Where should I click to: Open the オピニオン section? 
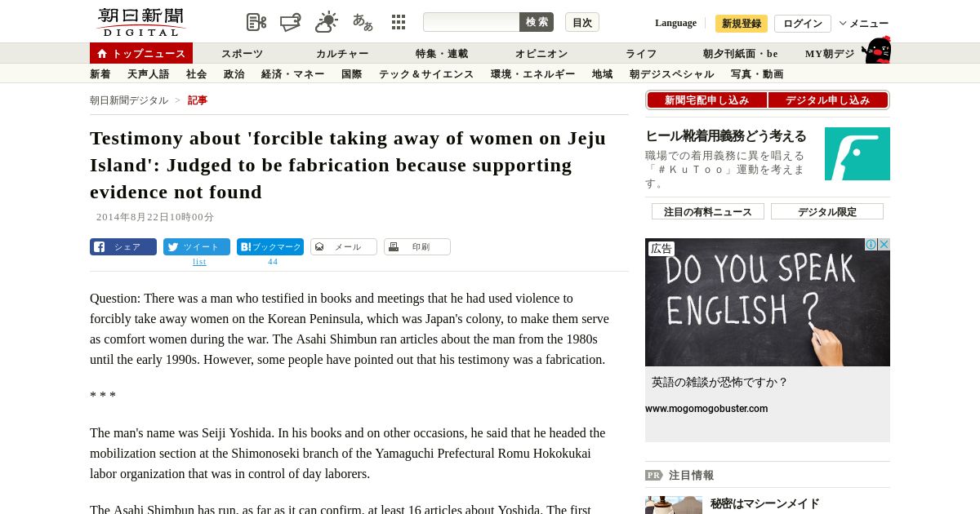pyautogui.click(x=541, y=54)
